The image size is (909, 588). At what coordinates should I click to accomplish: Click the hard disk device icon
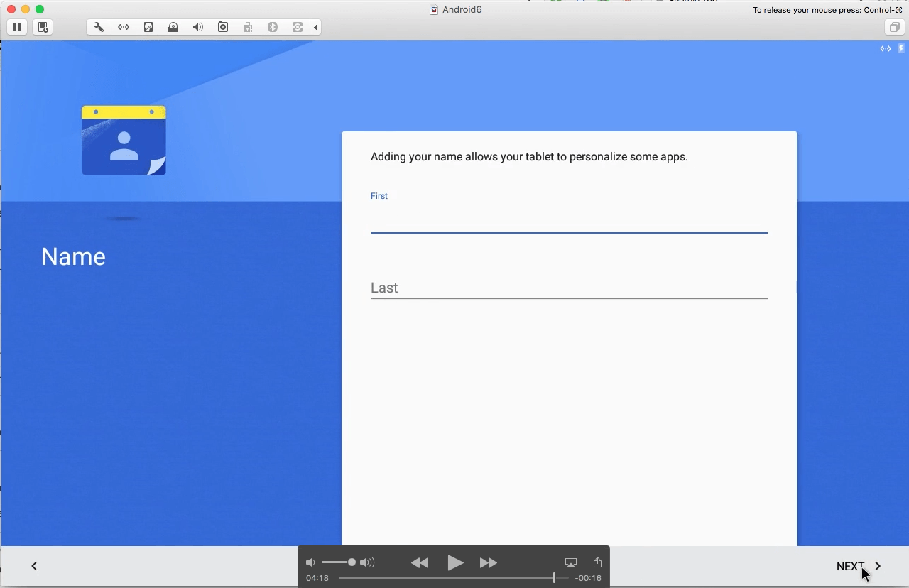click(148, 27)
